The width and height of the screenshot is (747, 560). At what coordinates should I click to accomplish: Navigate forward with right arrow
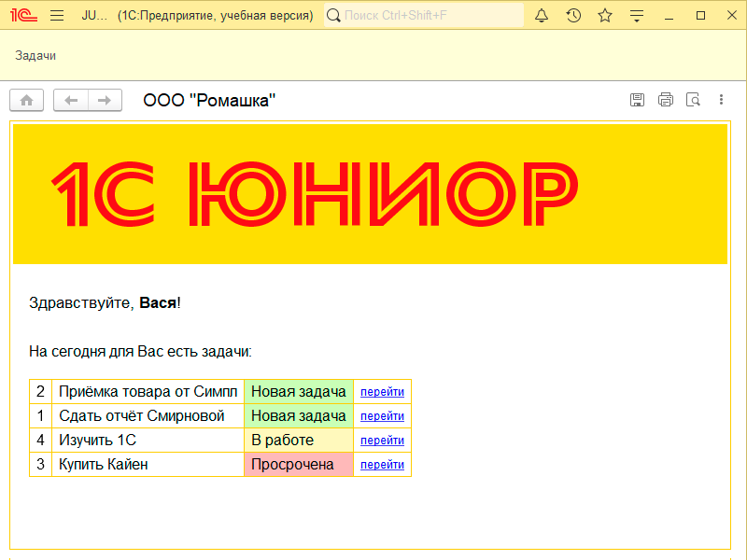(105, 100)
